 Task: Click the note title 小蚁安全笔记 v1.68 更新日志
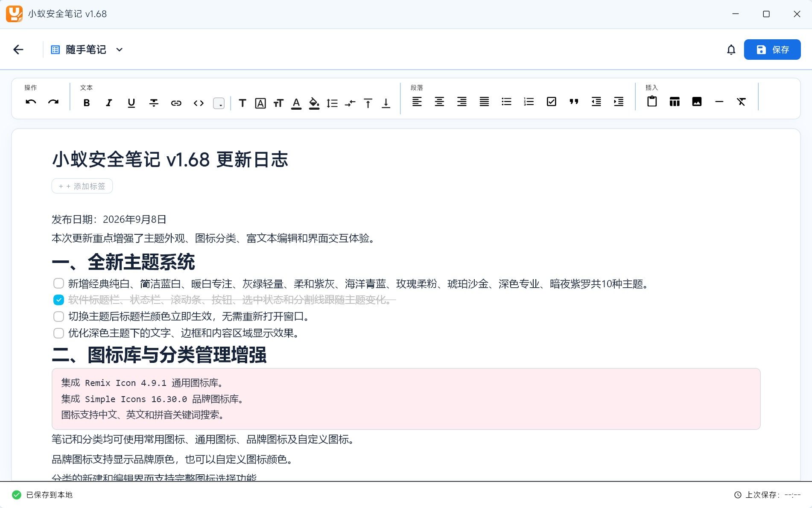tap(170, 160)
